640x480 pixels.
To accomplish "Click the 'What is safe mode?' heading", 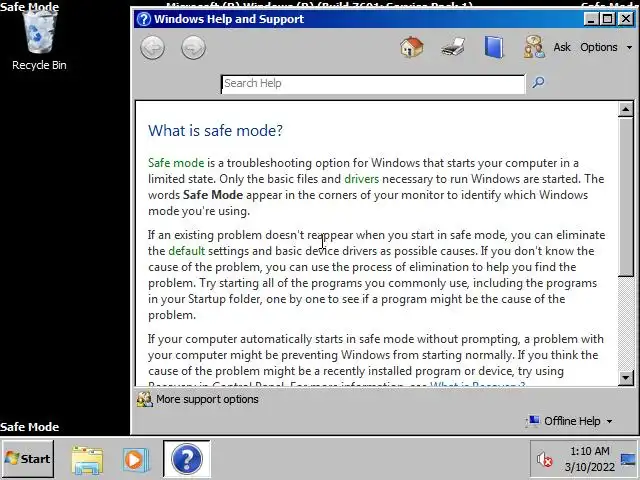I will pyautogui.click(x=215, y=131).
